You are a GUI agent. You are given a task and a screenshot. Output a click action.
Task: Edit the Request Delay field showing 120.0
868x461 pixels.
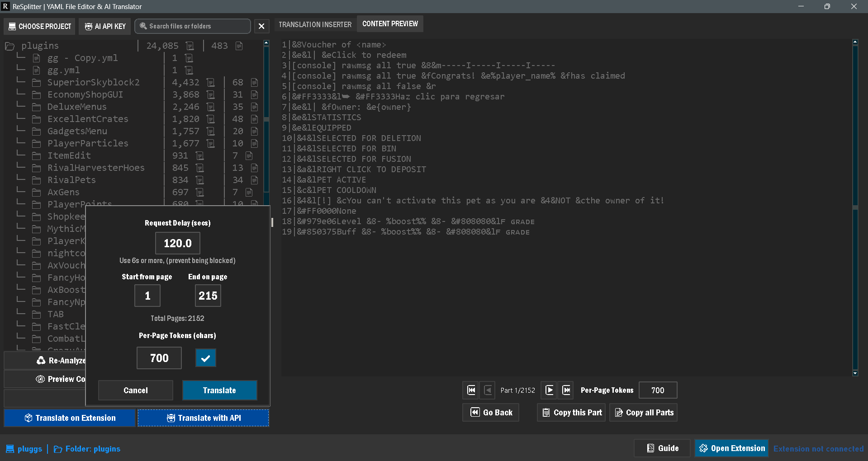tap(178, 243)
